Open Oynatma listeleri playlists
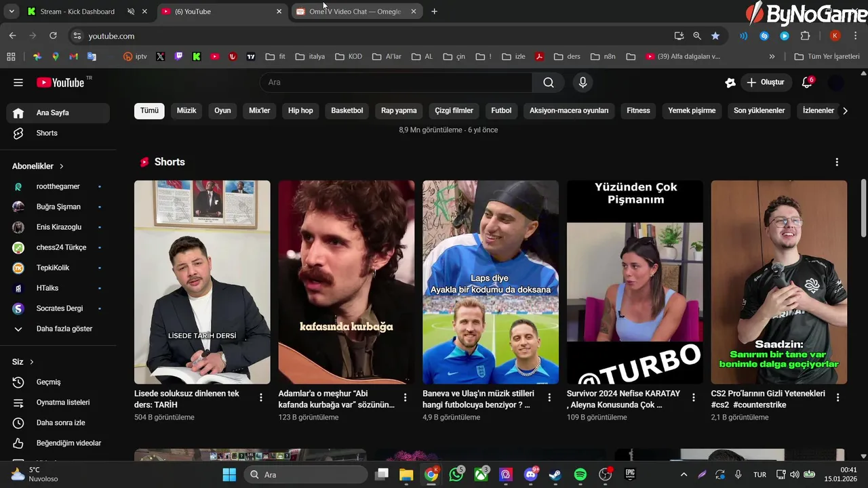Viewport: 868px width, 488px height. pyautogui.click(x=58, y=403)
